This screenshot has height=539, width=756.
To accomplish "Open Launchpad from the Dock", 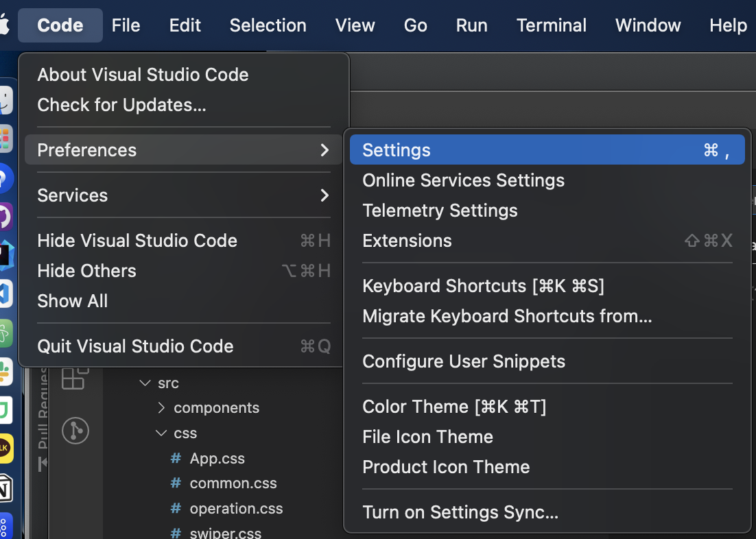I will coord(5,139).
